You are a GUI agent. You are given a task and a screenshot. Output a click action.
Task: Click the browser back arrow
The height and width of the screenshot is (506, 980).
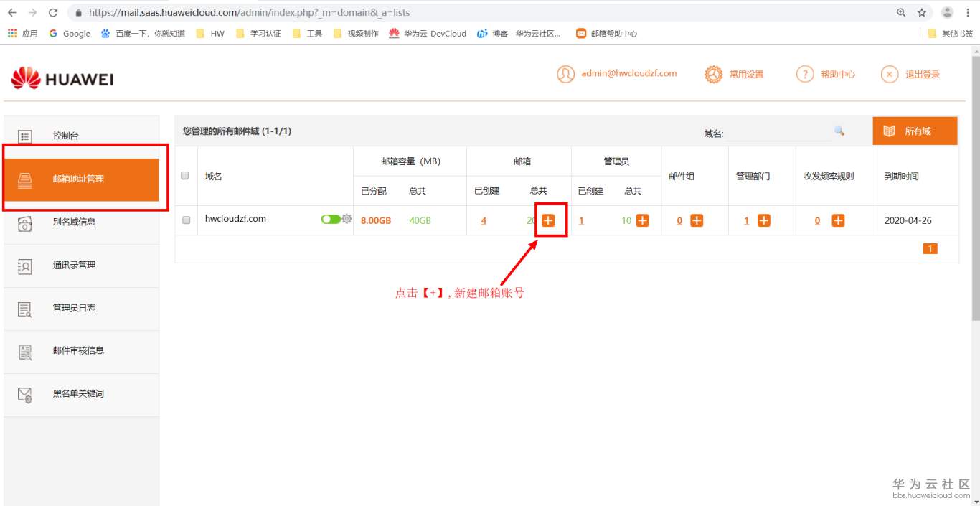pos(11,12)
